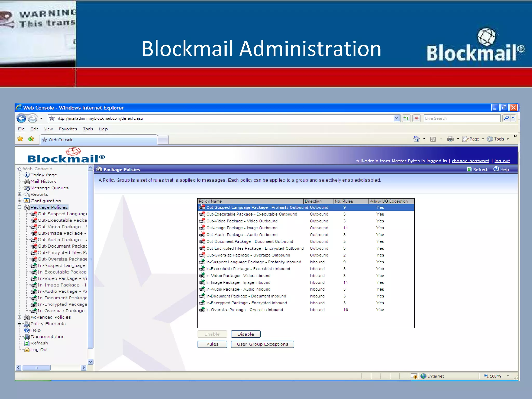Select Out-Image Package row in table
The height and width of the screenshot is (399, 532).
pos(306,228)
